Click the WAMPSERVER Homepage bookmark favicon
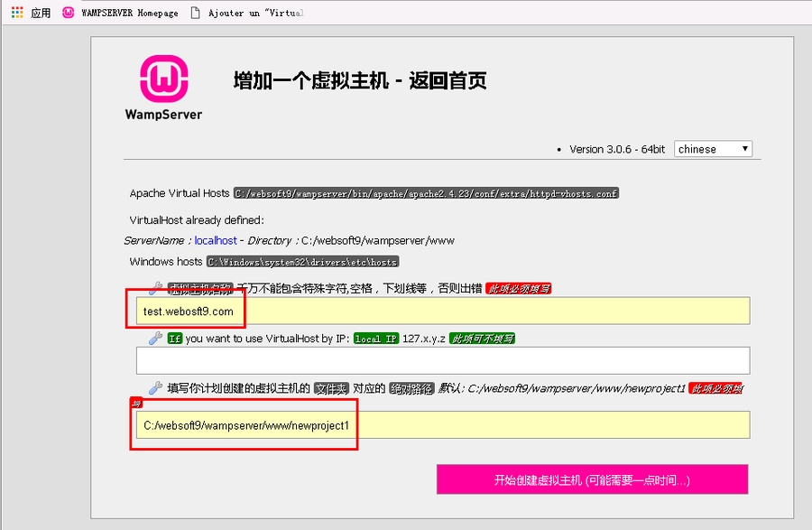812x530 pixels. 68,13
